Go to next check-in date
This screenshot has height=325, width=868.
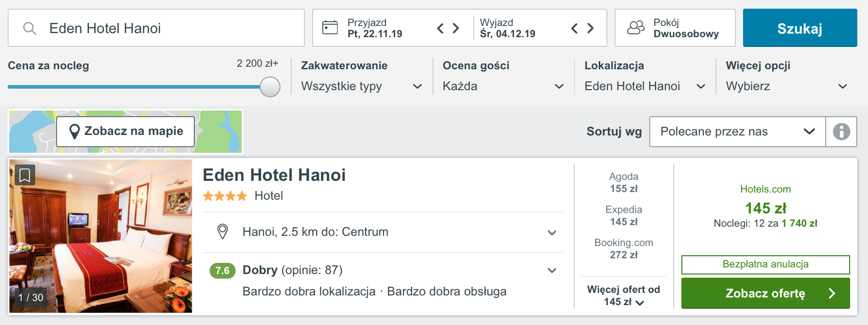tap(456, 28)
